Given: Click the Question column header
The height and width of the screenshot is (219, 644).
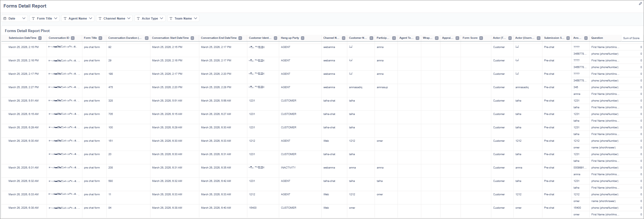Looking at the screenshot, I should coord(597,38).
